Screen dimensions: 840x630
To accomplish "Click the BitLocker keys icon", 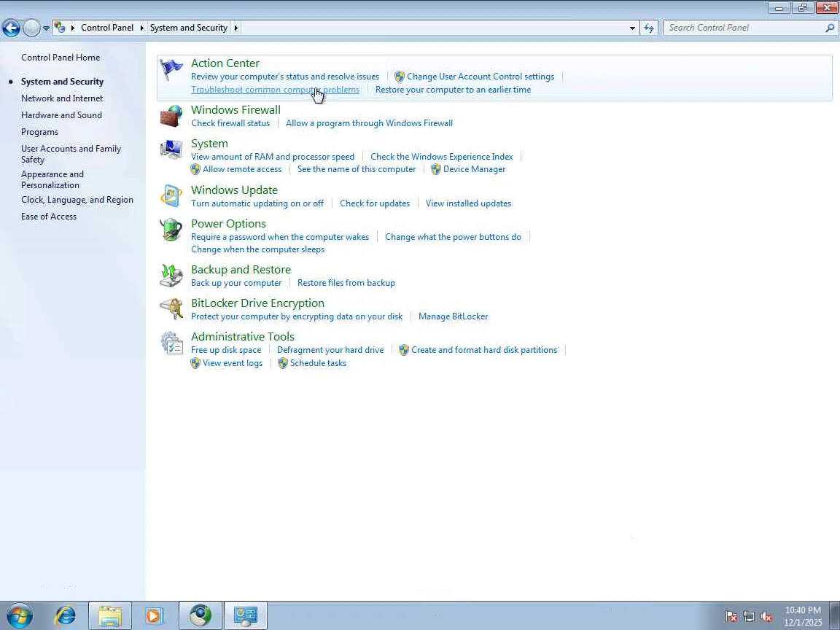I will tap(171, 309).
